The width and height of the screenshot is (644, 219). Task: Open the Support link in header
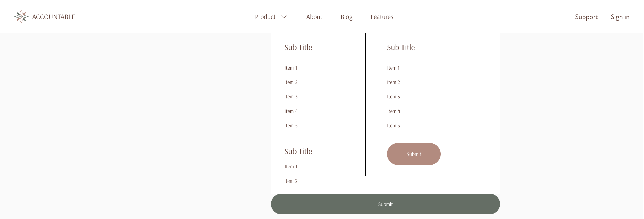click(586, 17)
